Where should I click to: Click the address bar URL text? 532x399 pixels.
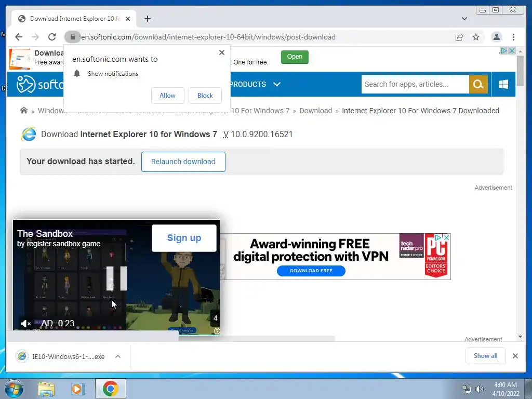point(208,37)
